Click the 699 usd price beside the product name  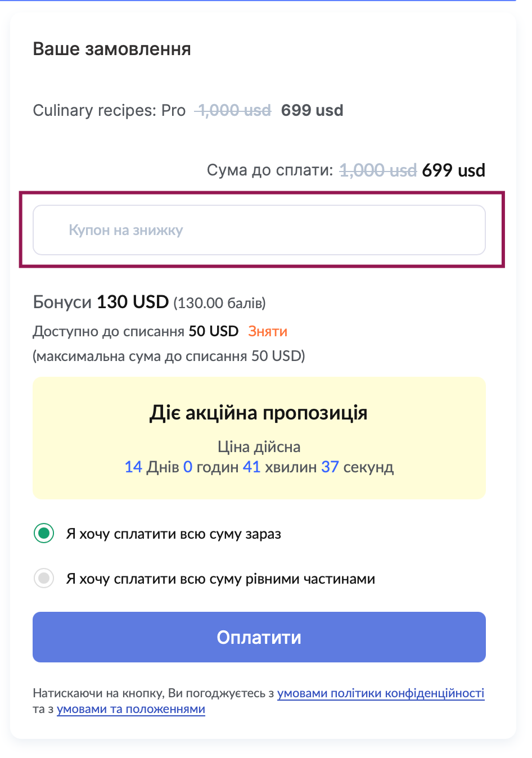pos(312,110)
